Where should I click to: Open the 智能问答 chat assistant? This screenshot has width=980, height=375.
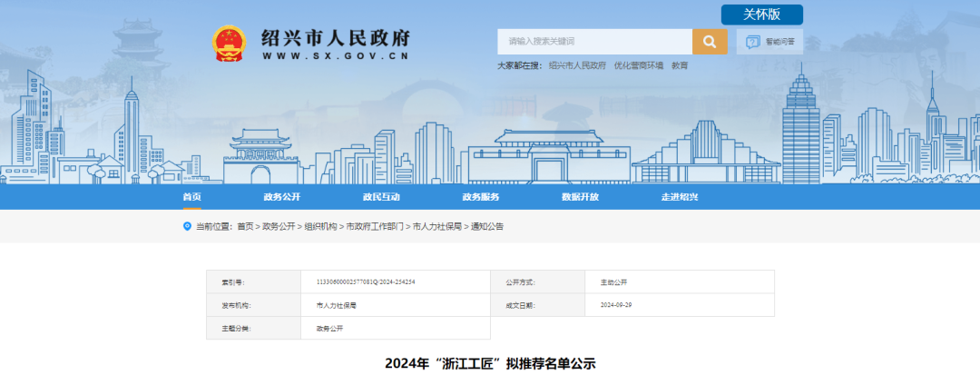(769, 42)
